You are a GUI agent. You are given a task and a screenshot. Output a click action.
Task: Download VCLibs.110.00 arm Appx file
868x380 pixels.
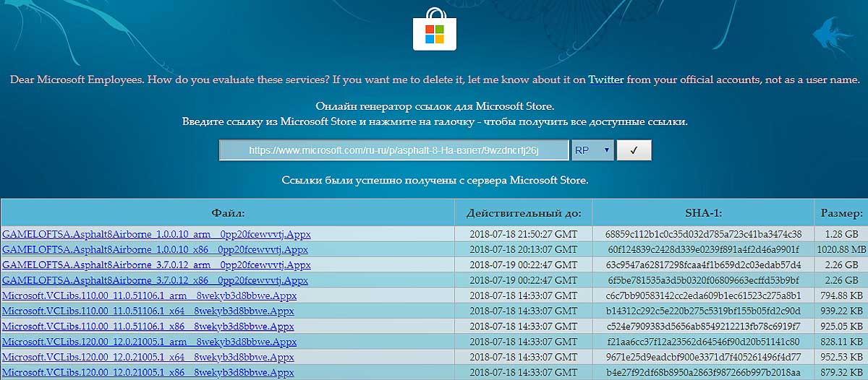click(x=149, y=296)
